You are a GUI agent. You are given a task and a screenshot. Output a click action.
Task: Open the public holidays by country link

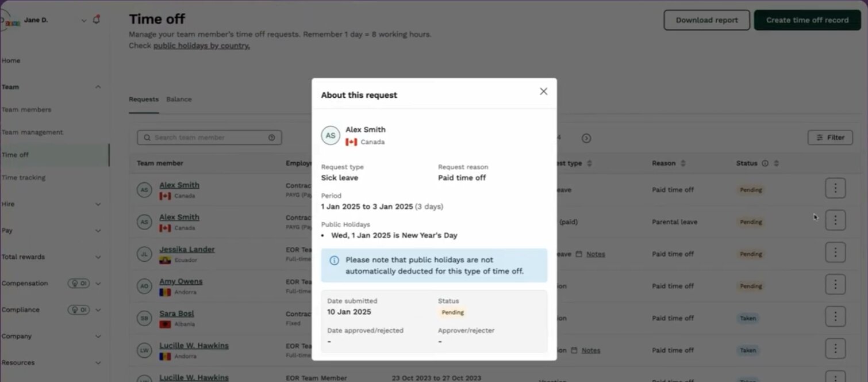pos(201,46)
